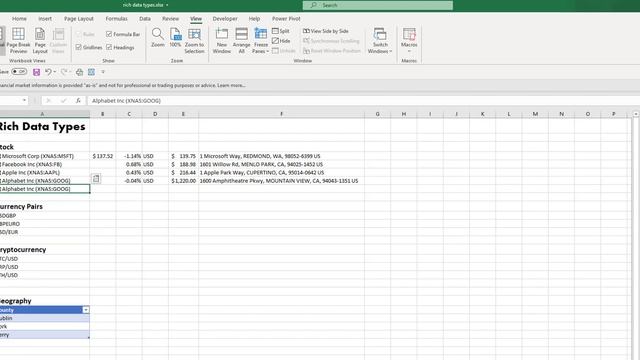The image size is (640, 360).
Task: Undo the last action
Action: (x=48, y=72)
